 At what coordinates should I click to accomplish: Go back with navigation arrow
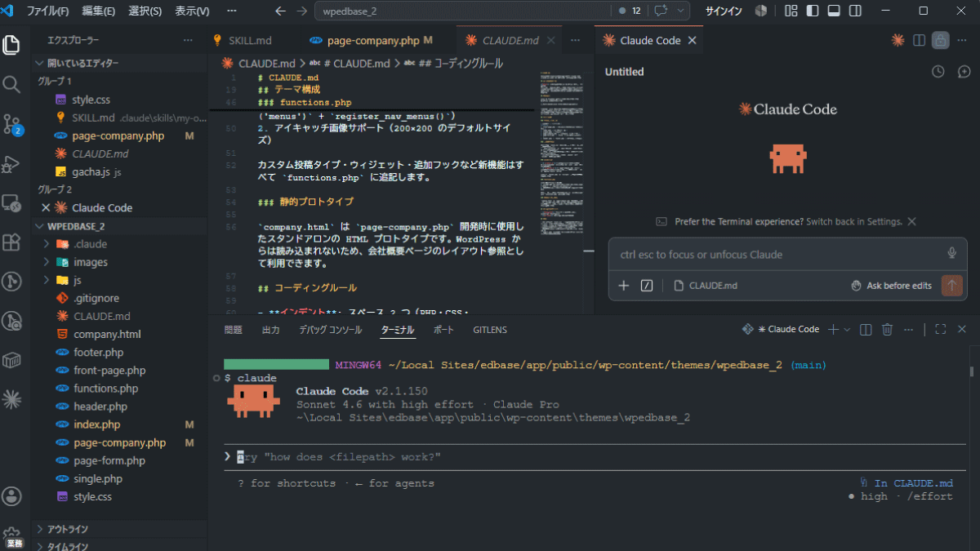point(281,11)
